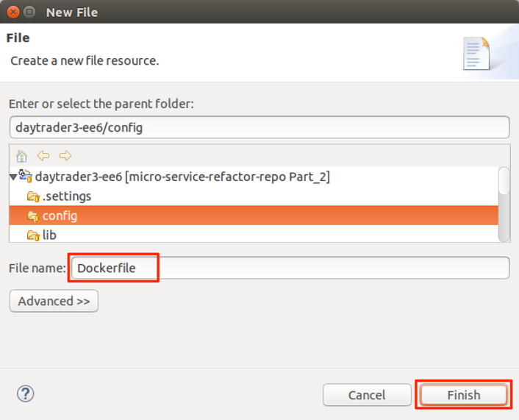Click the Forward arrow in tree toolbar
Viewport: 519px width, 420px height.
(x=65, y=156)
